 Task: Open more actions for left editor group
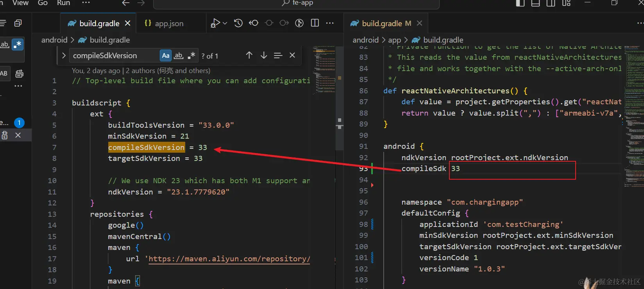pyautogui.click(x=330, y=23)
